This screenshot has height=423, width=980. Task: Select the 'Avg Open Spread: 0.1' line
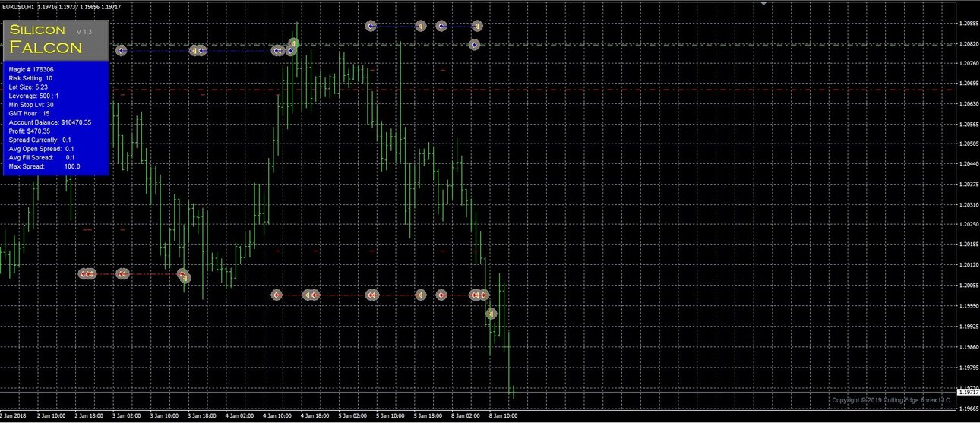point(41,149)
